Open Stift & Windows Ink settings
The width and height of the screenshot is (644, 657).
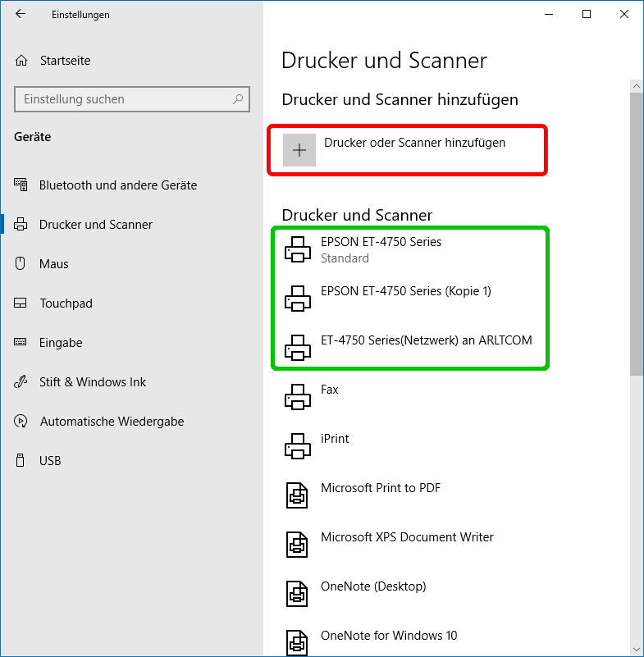(93, 382)
